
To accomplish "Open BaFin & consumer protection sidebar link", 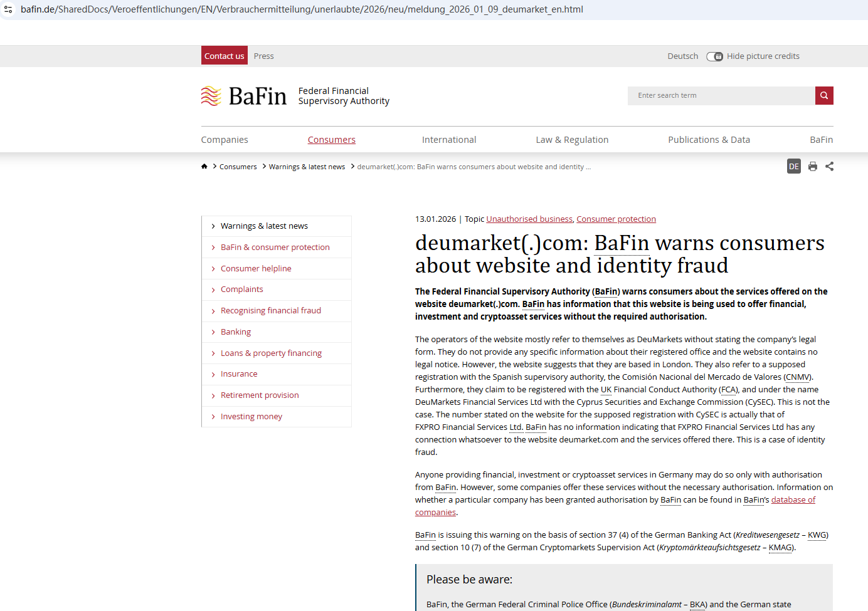I will tap(275, 247).
